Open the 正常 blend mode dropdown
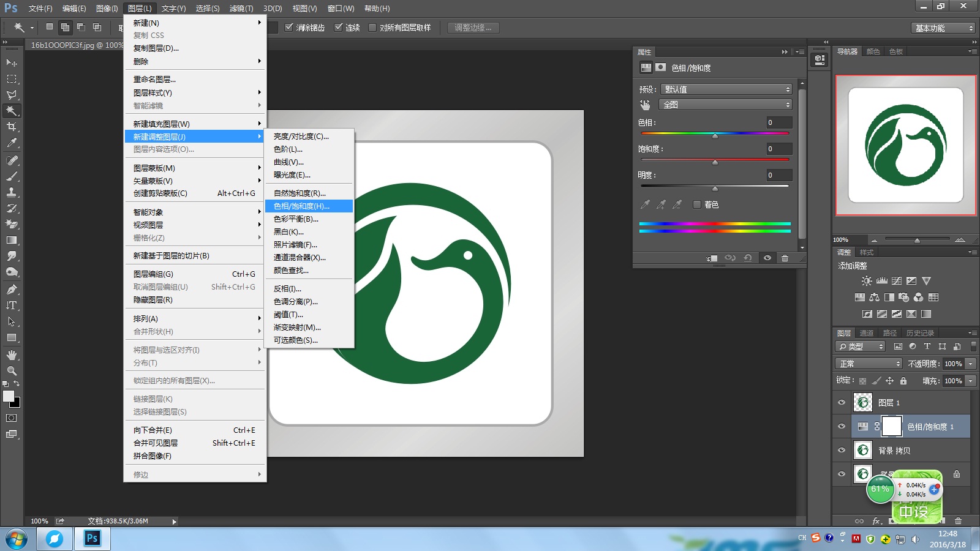 869,364
